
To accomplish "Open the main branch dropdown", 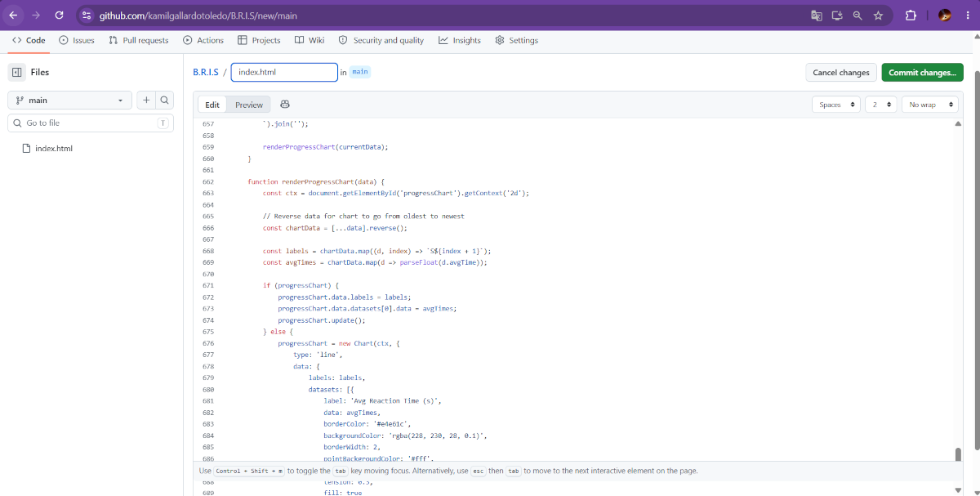I will coord(69,100).
